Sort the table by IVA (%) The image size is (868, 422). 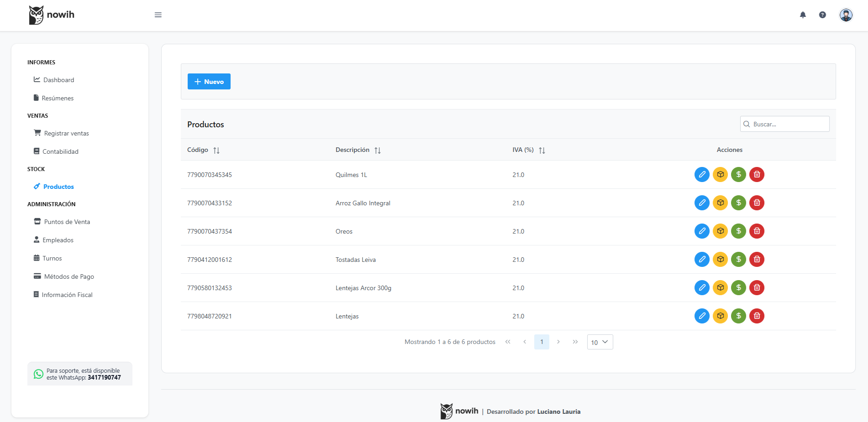pos(542,150)
